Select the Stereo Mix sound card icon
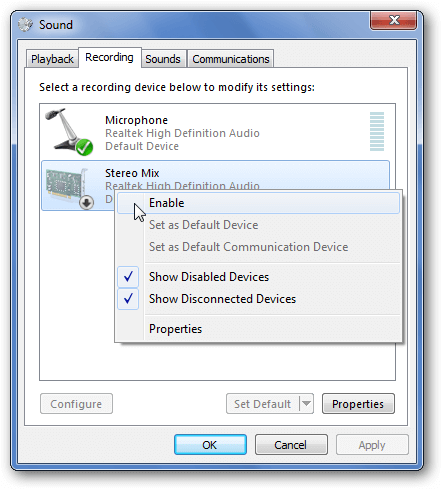The image size is (442, 489). (69, 188)
